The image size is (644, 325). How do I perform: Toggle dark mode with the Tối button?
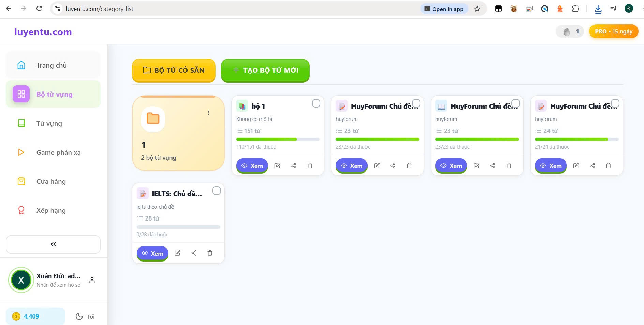pyautogui.click(x=85, y=316)
